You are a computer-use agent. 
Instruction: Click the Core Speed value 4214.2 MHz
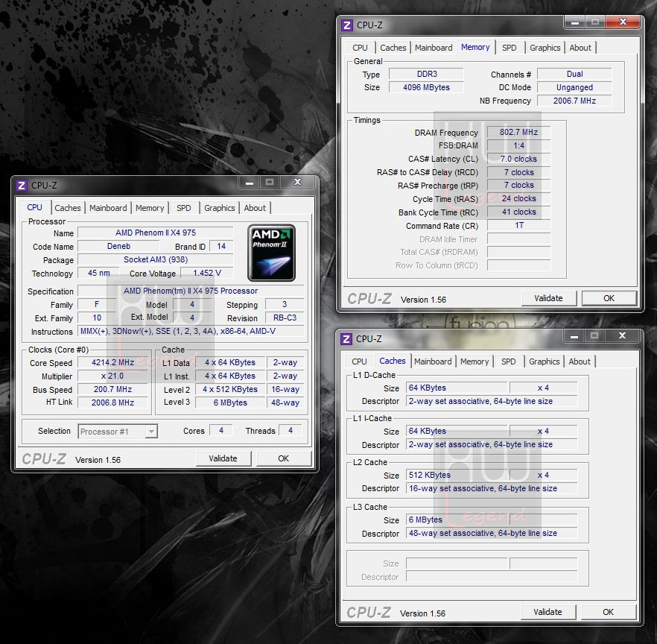coord(112,363)
